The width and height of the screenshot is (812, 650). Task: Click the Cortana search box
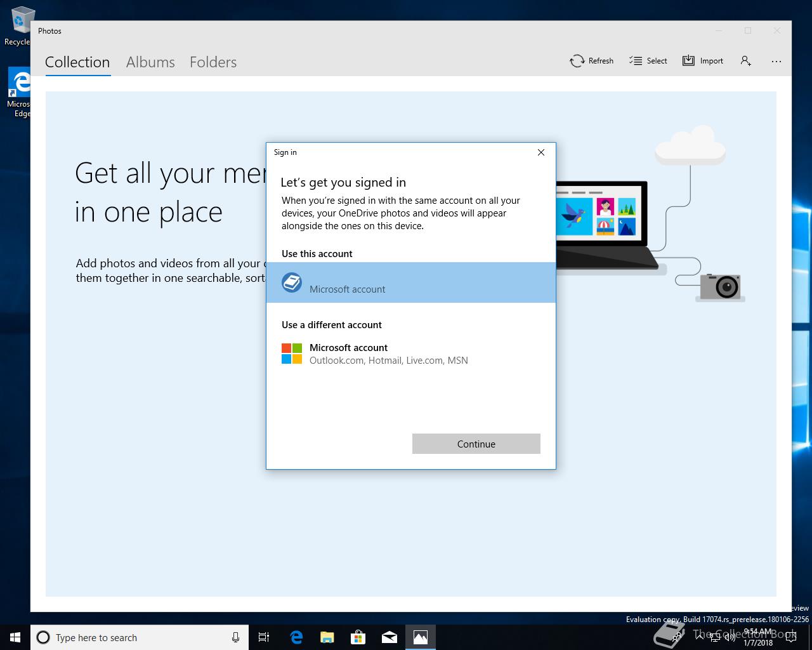coord(140,637)
